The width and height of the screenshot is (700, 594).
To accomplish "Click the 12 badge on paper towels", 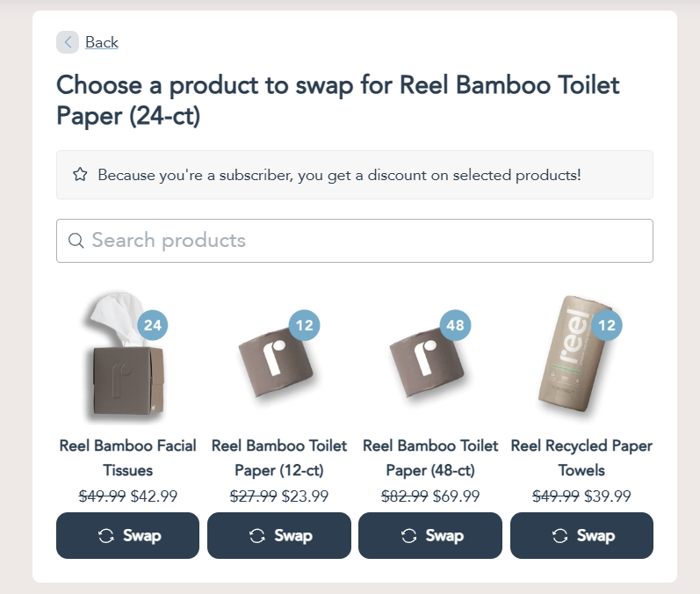I will point(607,326).
